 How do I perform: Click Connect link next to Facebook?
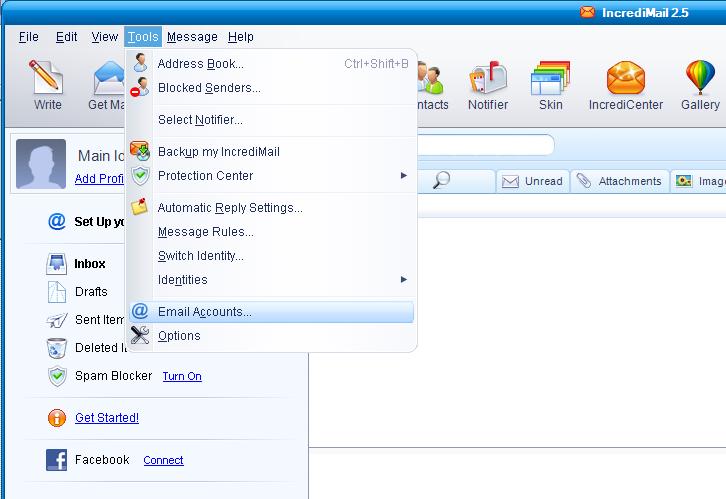click(163, 460)
